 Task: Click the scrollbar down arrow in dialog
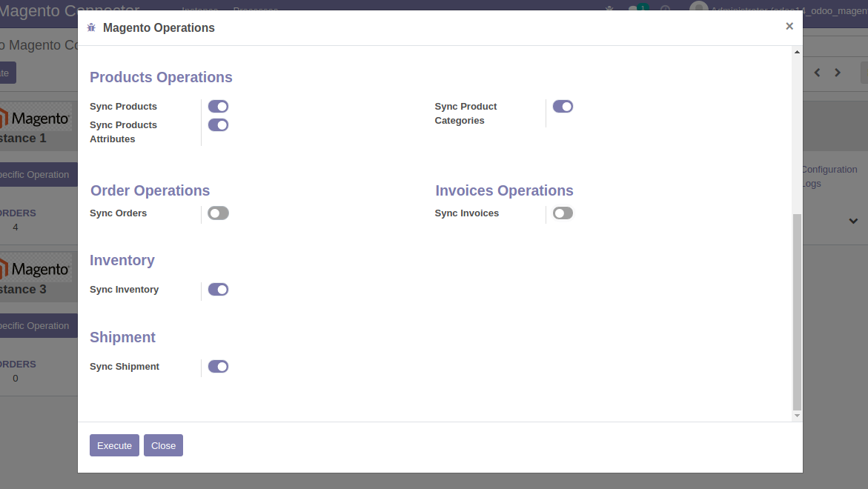tap(797, 416)
